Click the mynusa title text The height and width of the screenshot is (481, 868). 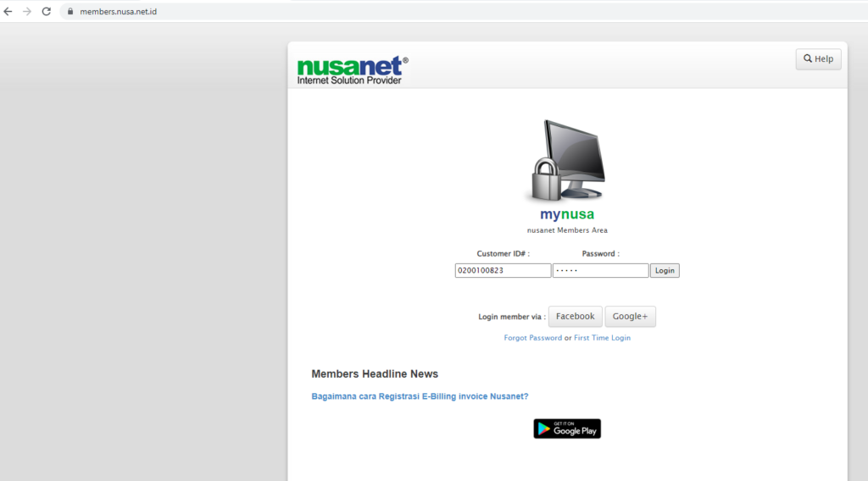click(x=567, y=214)
